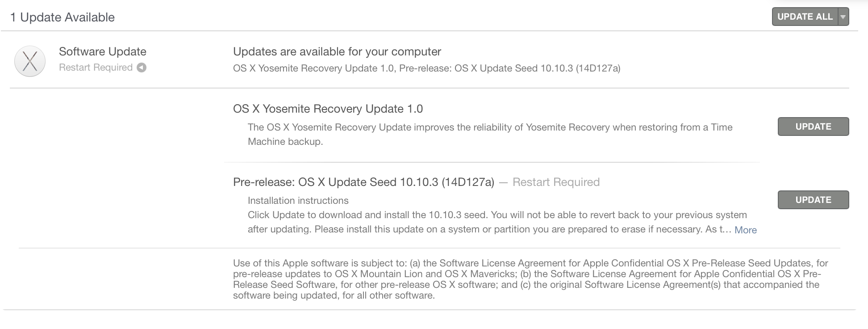Image resolution: width=868 pixels, height=329 pixels.
Task: Click "Restart Required" text under Software Update
Action: point(96,67)
